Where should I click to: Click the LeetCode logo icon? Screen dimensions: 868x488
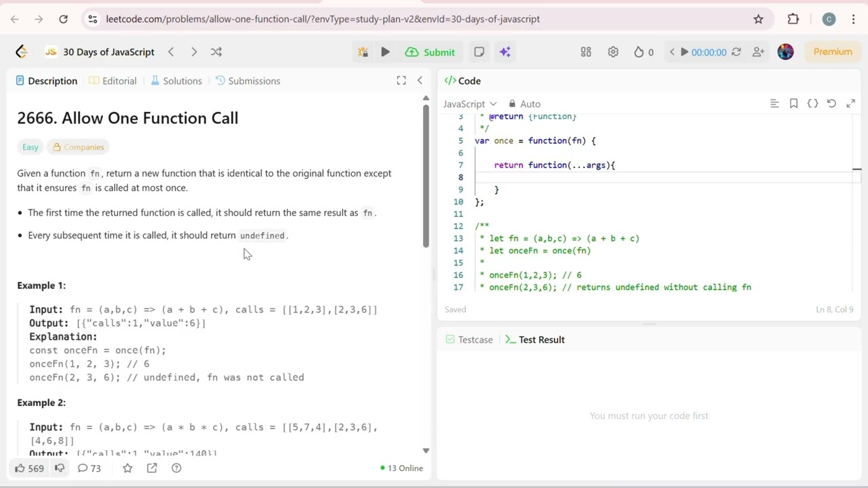(21, 52)
